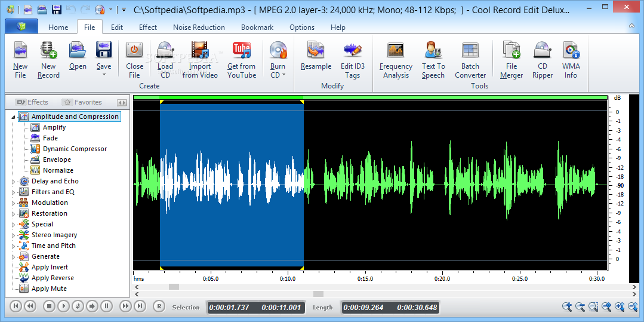The width and height of the screenshot is (644, 322).
Task: Launch the CD Ripper
Action: pos(543,60)
